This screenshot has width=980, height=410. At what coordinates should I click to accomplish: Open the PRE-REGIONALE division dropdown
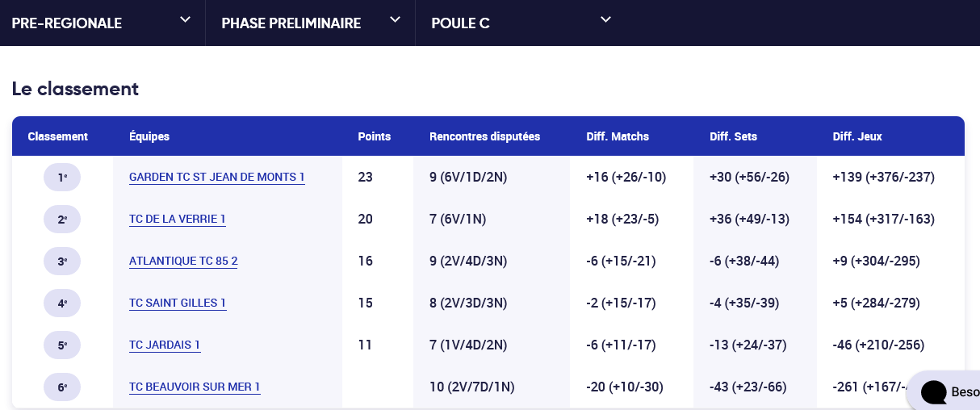[101, 23]
